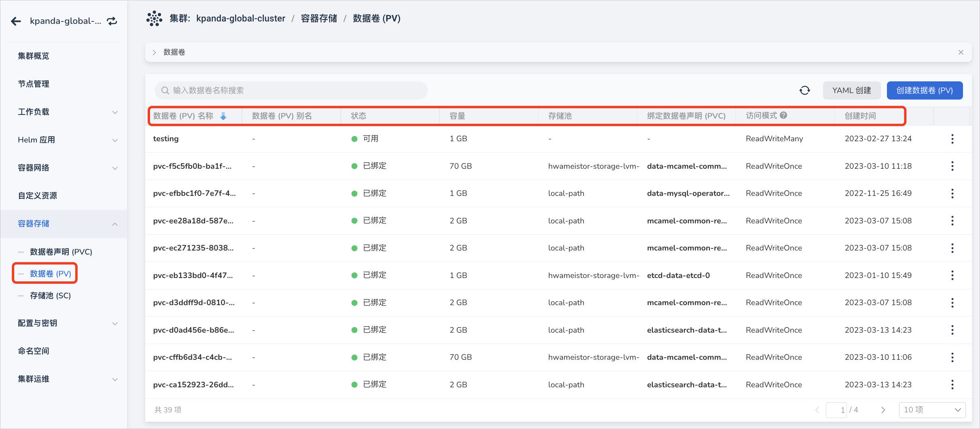Image resolution: width=980 pixels, height=429 pixels.
Task: Open actions menu for pvc-ec271235-8038 row
Action: point(952,248)
